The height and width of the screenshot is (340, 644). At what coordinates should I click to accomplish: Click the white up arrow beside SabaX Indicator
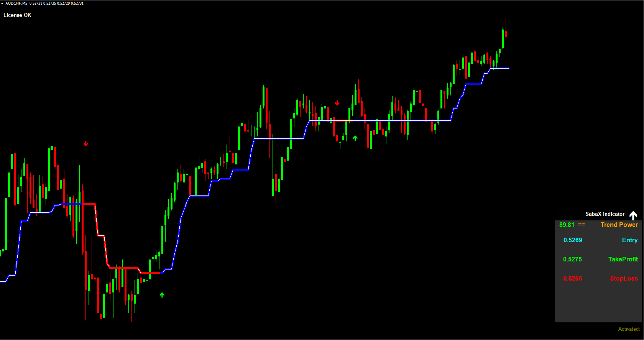(x=633, y=215)
